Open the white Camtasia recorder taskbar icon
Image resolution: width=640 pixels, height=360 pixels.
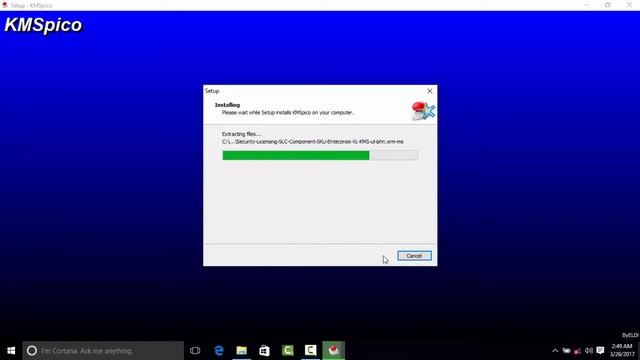pyautogui.click(x=311, y=351)
